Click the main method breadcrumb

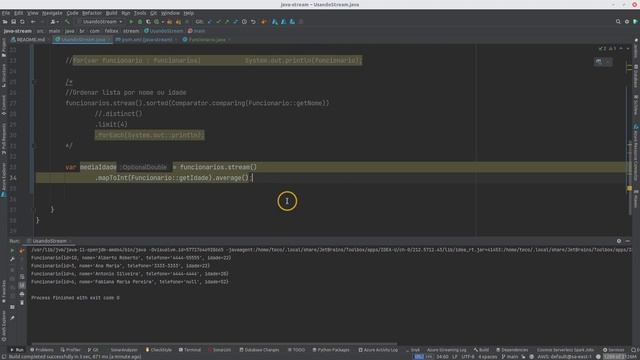(196, 31)
